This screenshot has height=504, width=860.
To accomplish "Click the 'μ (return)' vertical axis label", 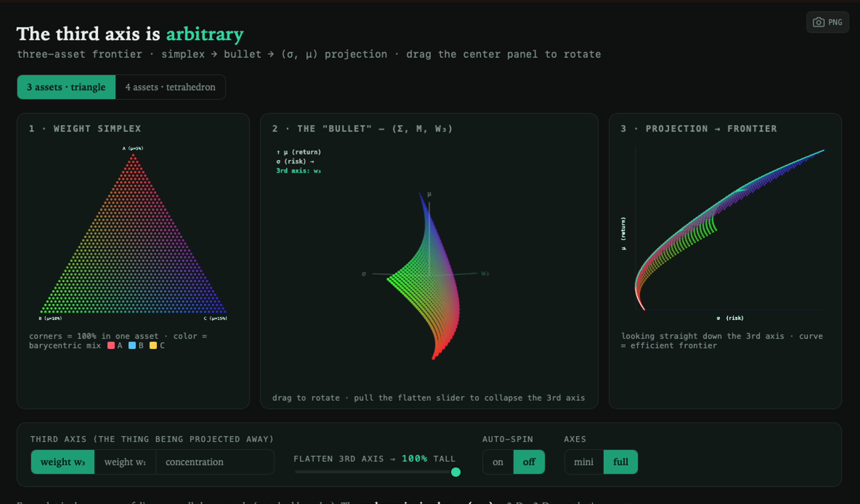I will click(x=623, y=233).
